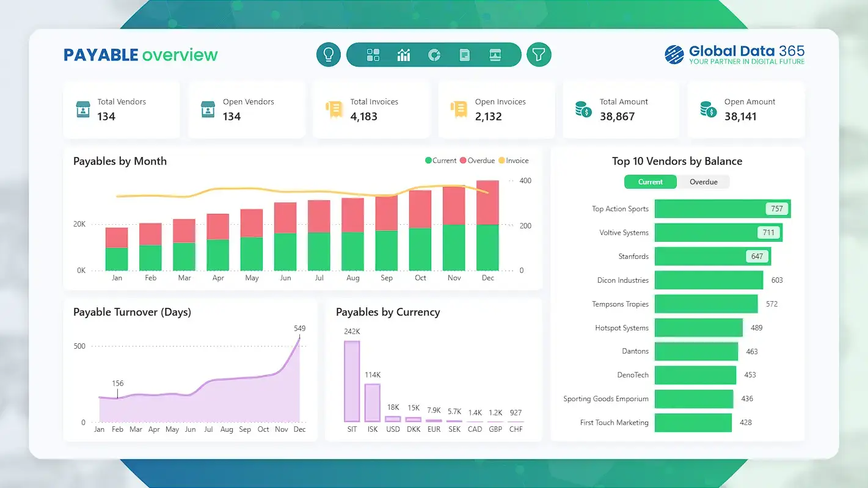
Task: Click the lightbulb insights icon
Action: tap(328, 54)
